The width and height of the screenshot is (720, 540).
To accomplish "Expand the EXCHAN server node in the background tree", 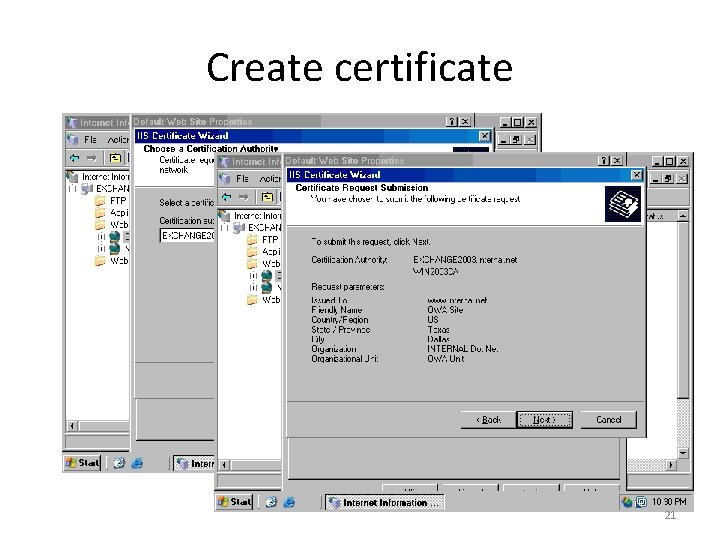I will pyautogui.click(x=73, y=189).
